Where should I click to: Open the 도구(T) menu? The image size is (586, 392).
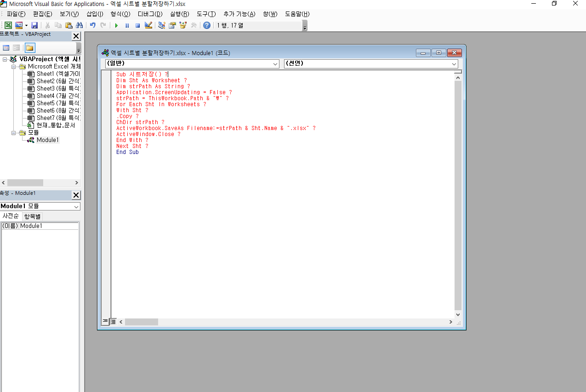[x=206, y=14]
